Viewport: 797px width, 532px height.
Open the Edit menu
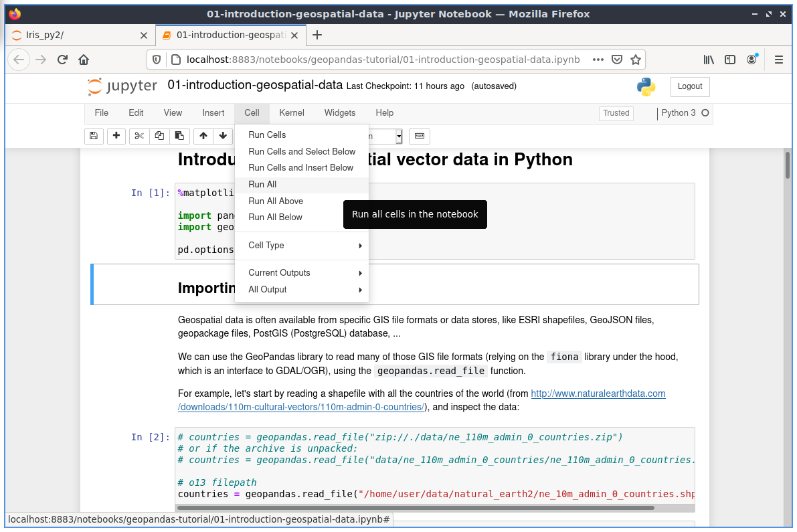point(136,113)
